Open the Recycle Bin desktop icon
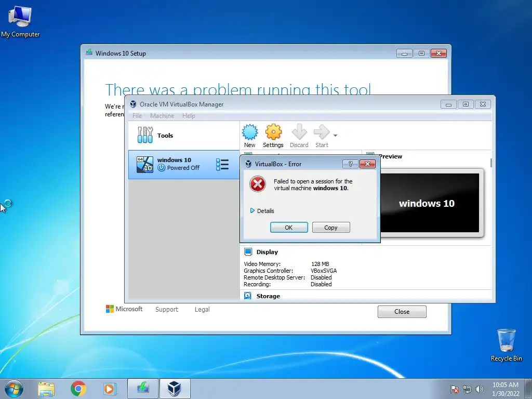The height and width of the screenshot is (399, 532). (506, 345)
